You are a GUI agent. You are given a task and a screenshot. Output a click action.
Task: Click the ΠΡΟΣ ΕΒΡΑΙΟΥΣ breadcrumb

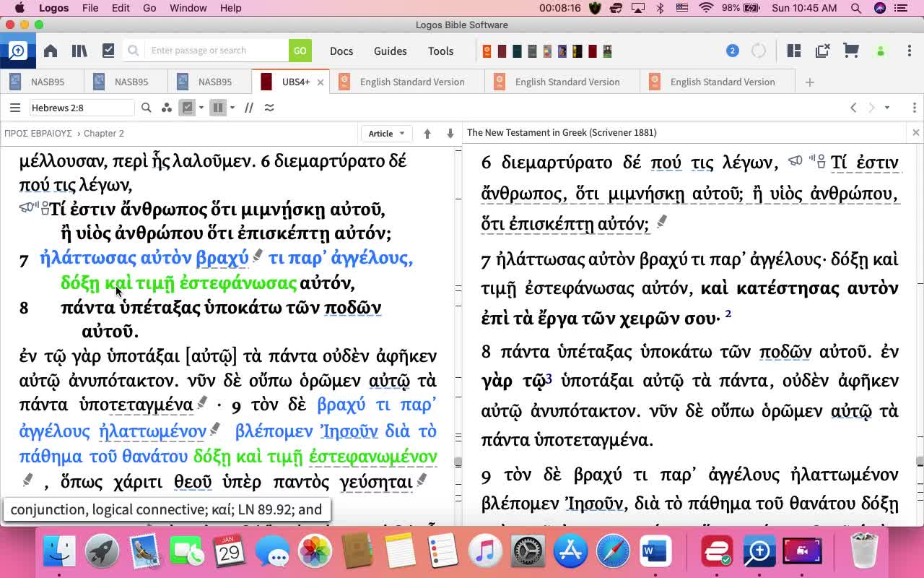pyautogui.click(x=38, y=133)
